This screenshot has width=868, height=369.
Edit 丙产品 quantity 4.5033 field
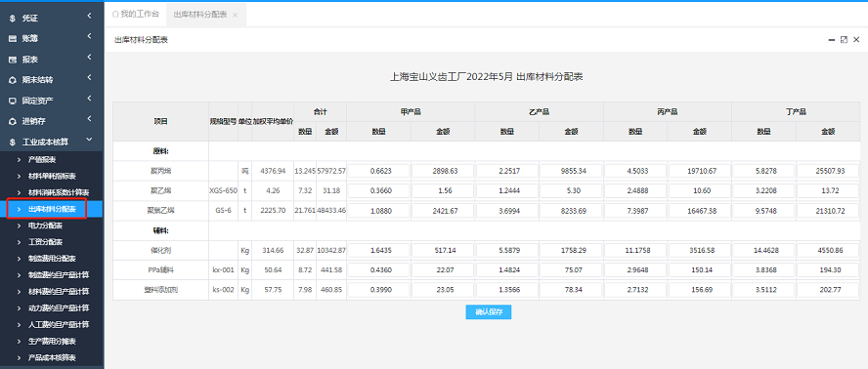635,171
